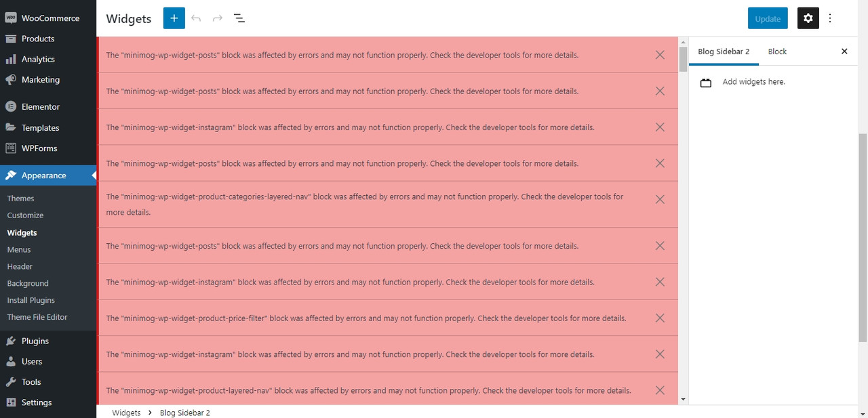The height and width of the screenshot is (418, 868).
Task: Click the scroll down arrow of notices
Action: (x=683, y=400)
